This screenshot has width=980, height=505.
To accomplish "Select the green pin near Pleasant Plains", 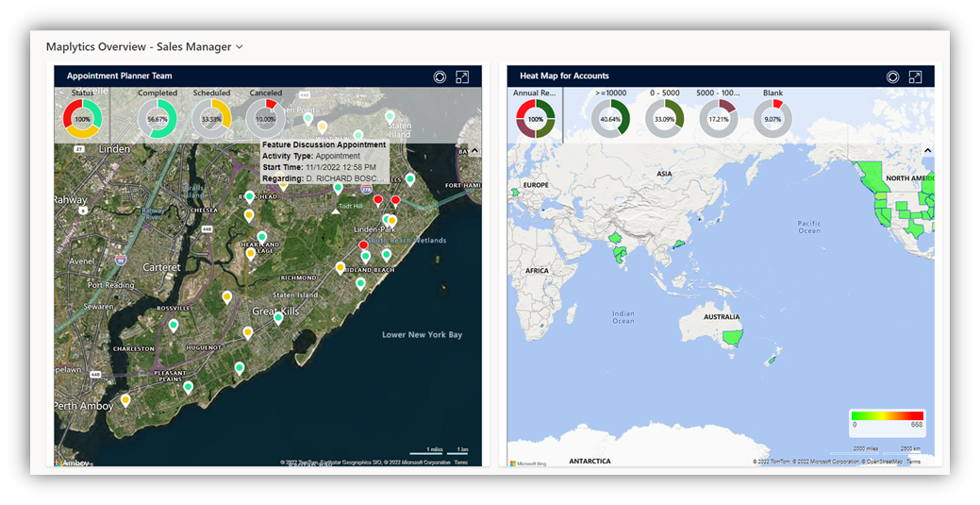I will pyautogui.click(x=189, y=387).
